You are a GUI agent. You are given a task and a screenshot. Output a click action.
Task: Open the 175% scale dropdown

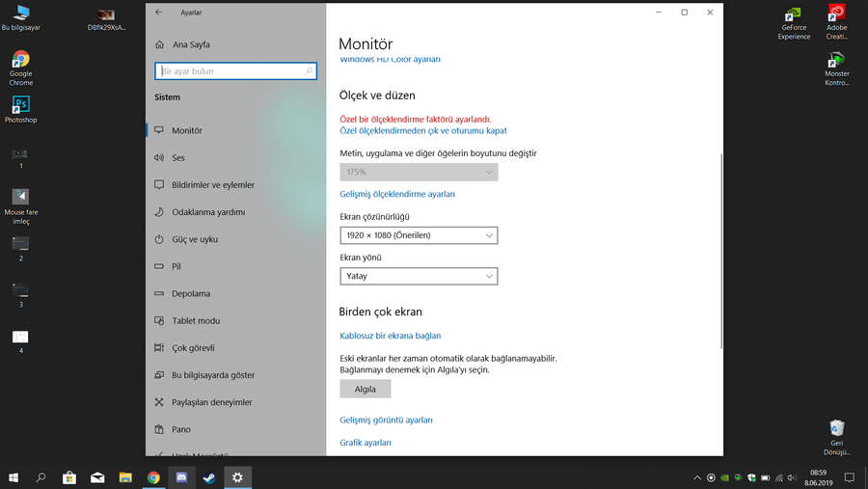(419, 173)
